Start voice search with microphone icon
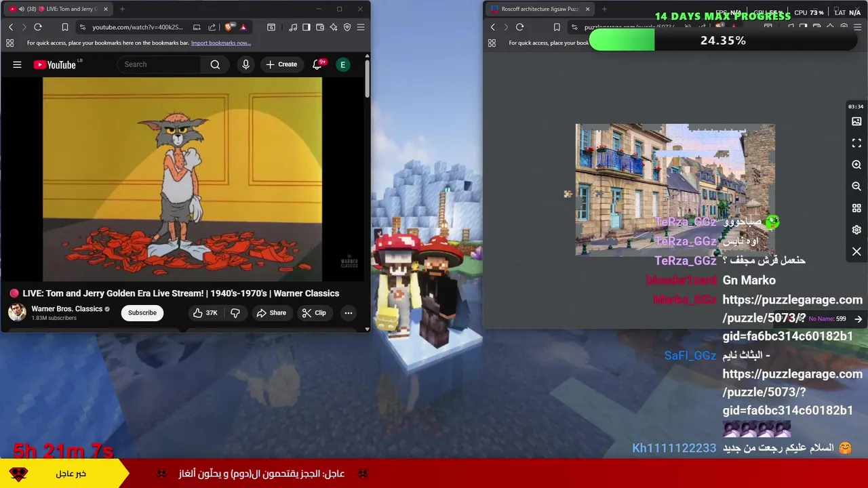Image resolution: width=868 pixels, height=488 pixels. (245, 64)
